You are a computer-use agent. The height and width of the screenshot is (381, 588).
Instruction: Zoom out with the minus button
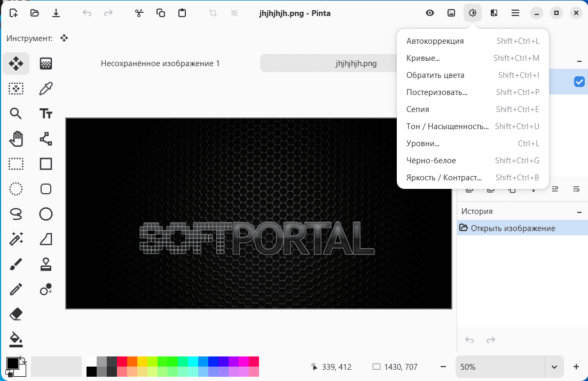coord(443,367)
